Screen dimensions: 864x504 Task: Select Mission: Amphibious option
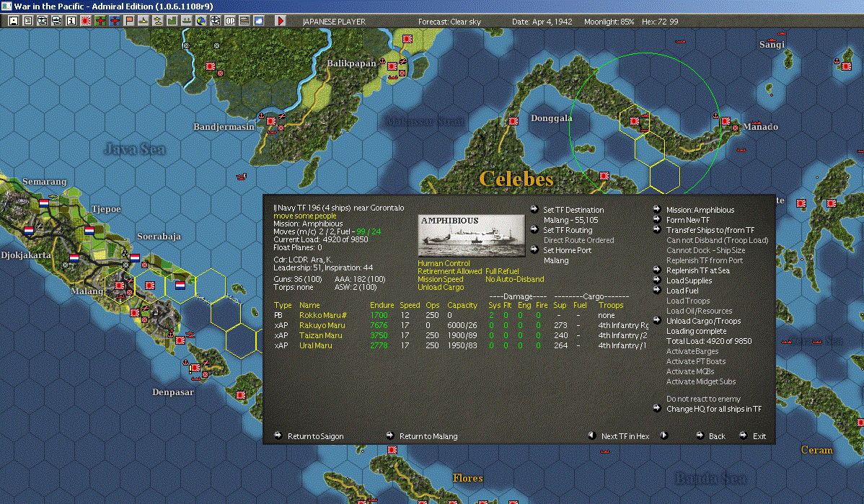pos(700,210)
